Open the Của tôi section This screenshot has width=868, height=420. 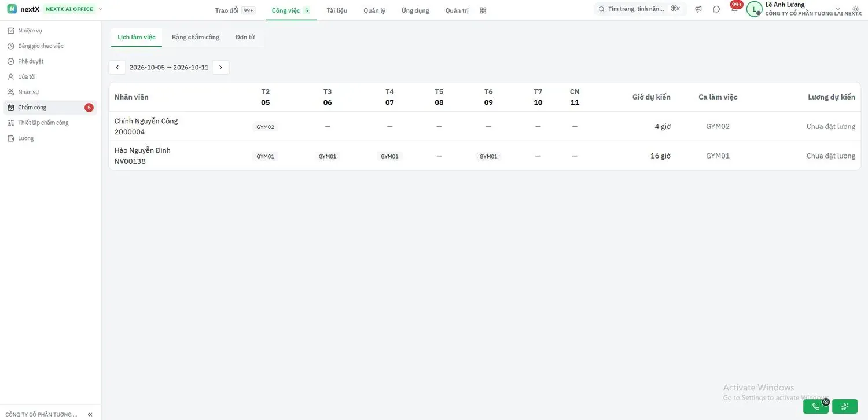50,76
